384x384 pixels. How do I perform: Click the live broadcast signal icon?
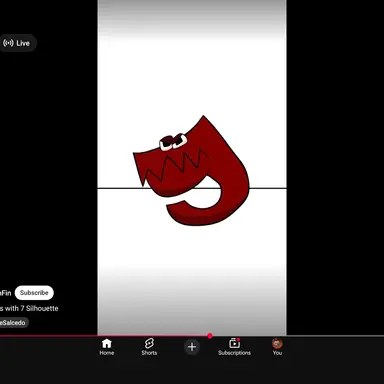click(8, 43)
